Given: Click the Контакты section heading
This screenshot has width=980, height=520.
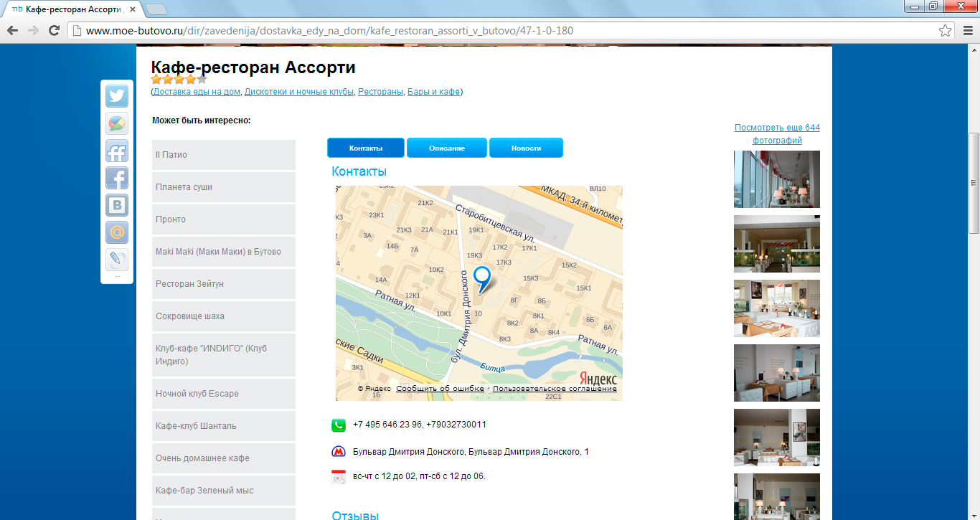Looking at the screenshot, I should point(359,171).
